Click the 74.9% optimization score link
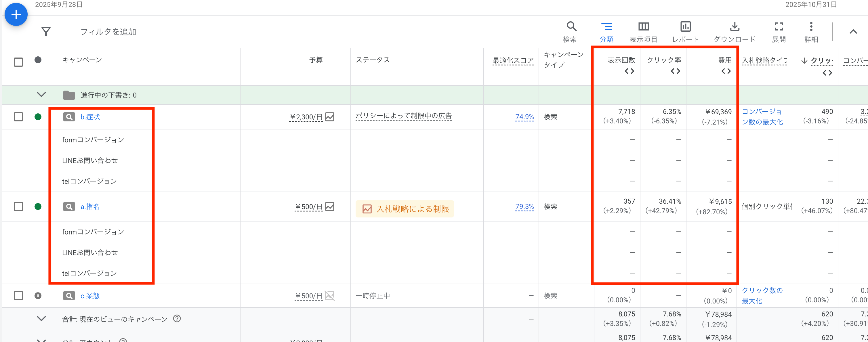This screenshot has height=342, width=868. coord(524,117)
